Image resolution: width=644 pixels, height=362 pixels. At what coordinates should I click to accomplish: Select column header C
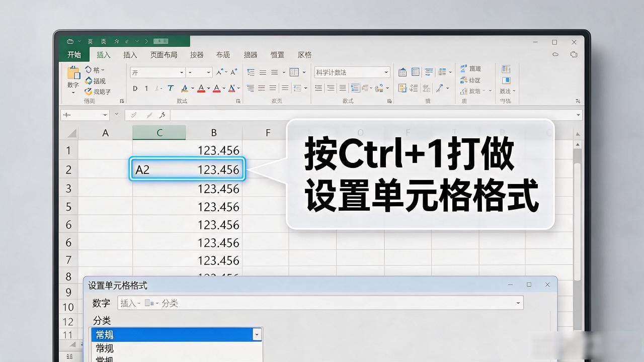pos(159,133)
